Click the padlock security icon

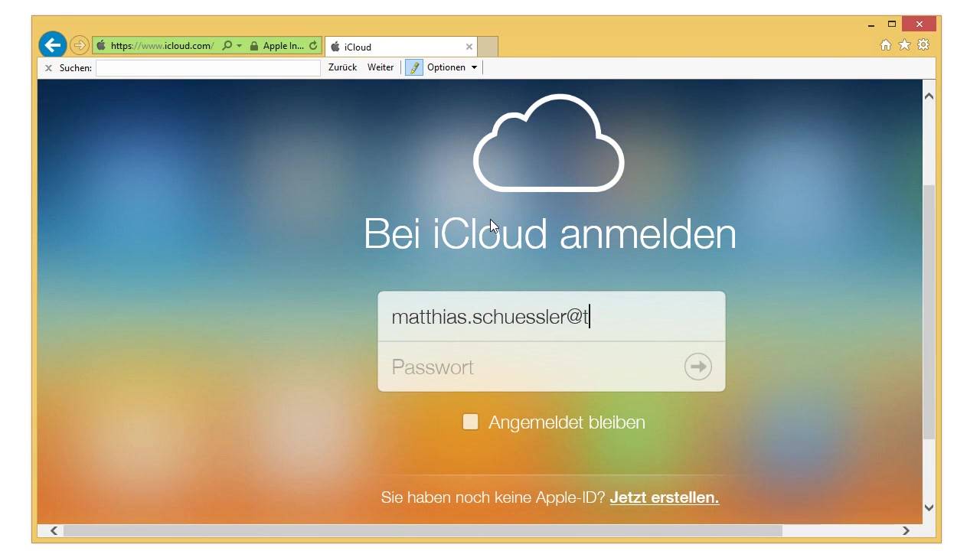(254, 46)
